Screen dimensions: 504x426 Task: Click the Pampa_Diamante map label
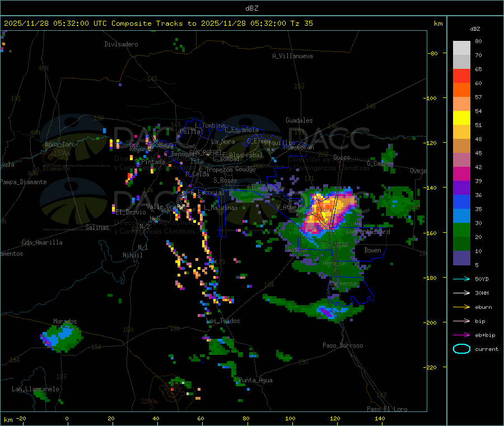(24, 182)
